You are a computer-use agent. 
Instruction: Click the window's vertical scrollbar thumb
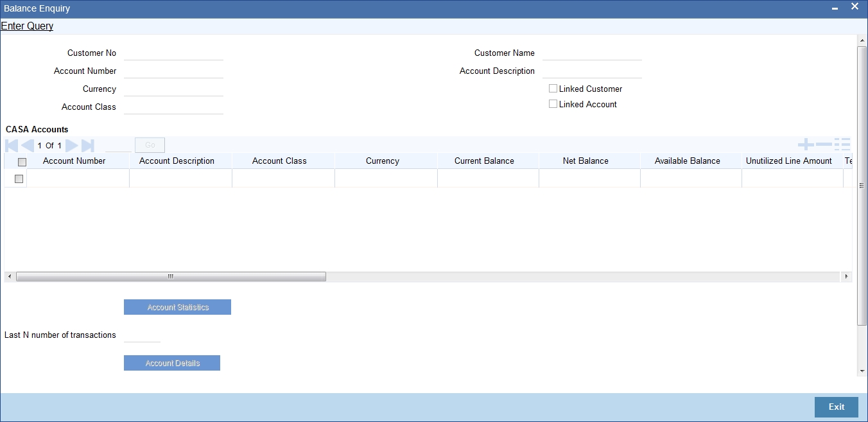click(x=862, y=185)
